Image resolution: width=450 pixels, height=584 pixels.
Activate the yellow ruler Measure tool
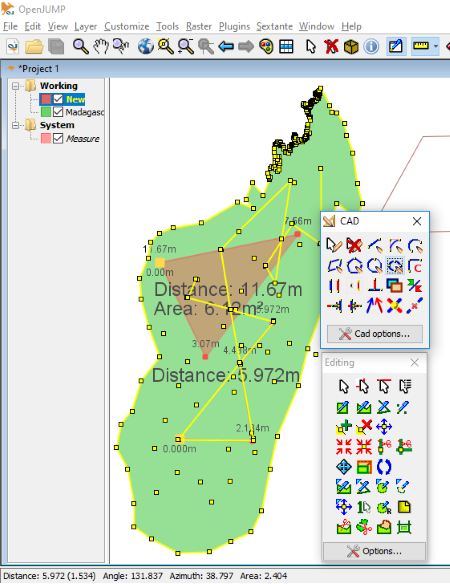pos(421,46)
